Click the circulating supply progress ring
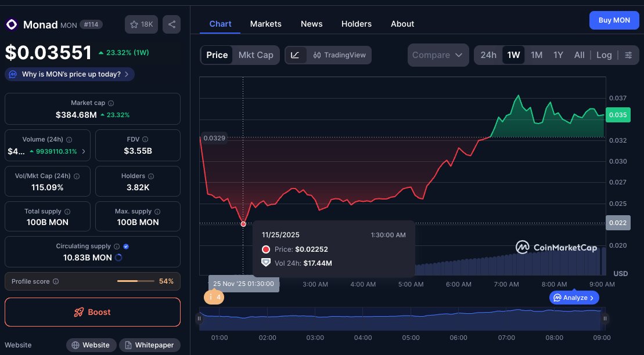 coord(118,258)
